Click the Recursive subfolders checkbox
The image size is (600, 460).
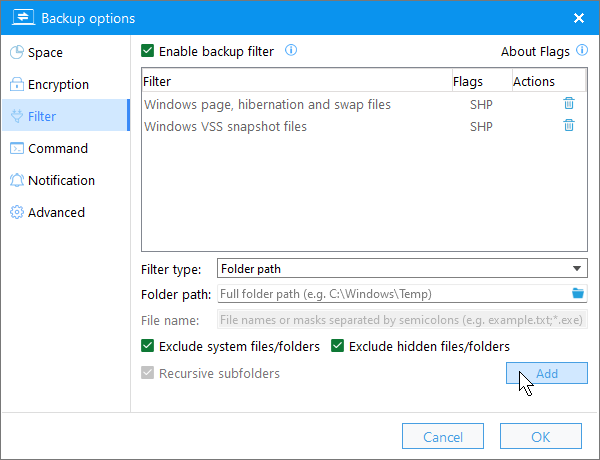point(147,372)
